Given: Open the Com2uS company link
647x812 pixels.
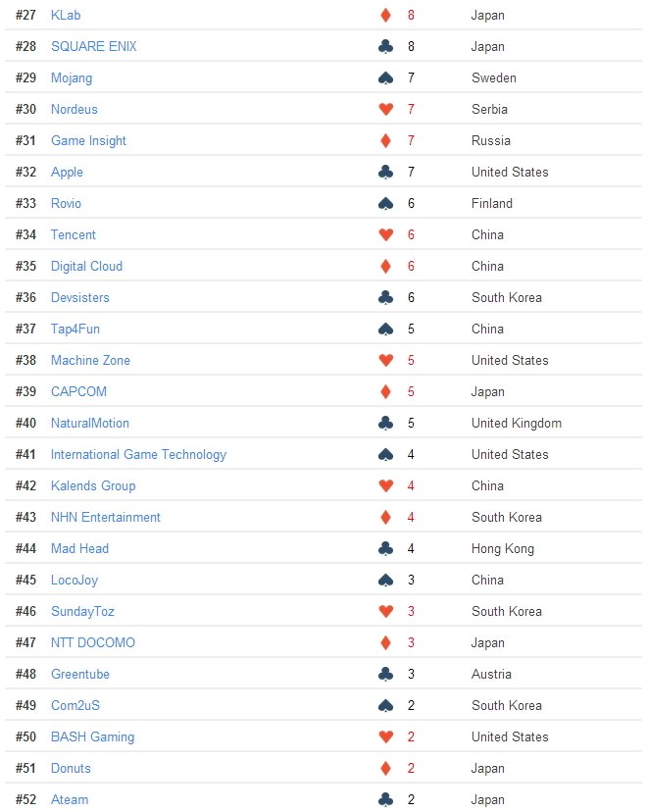Looking at the screenshot, I should point(75,705).
